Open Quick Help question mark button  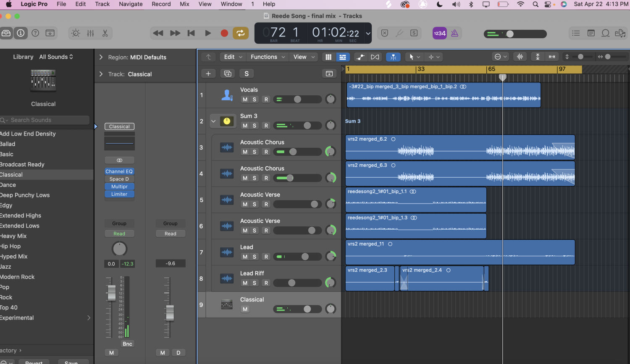(x=35, y=33)
